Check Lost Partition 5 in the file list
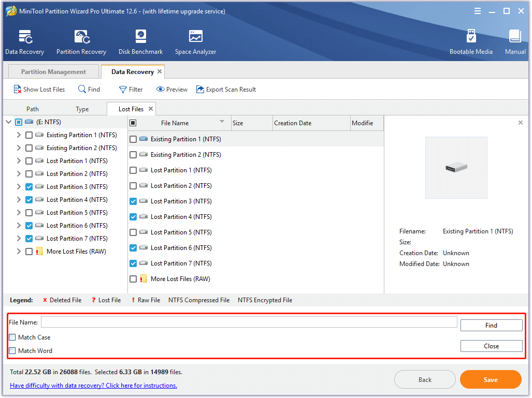The width and height of the screenshot is (532, 398). coord(133,232)
